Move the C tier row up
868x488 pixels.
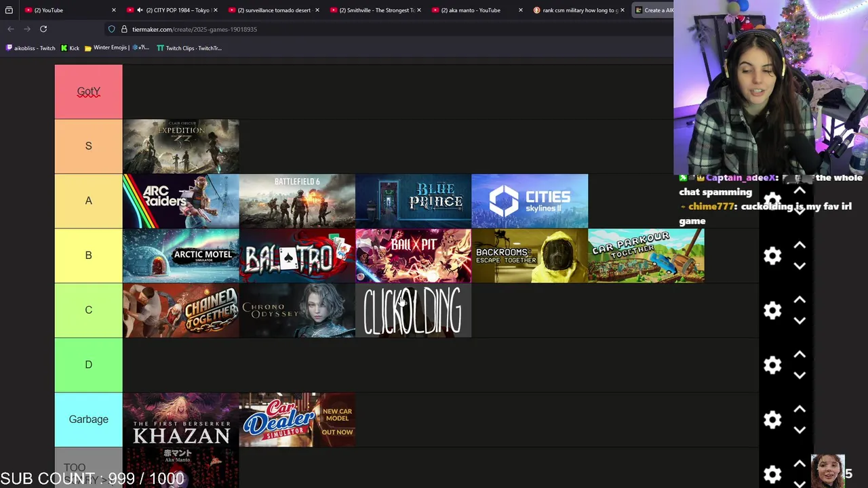point(800,300)
